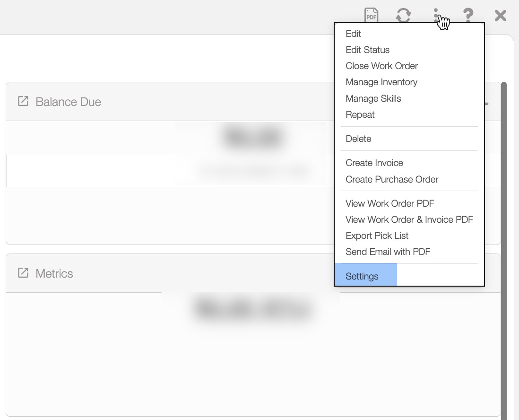
Task: Toggle the three-dot more options menu
Action: coord(436,15)
